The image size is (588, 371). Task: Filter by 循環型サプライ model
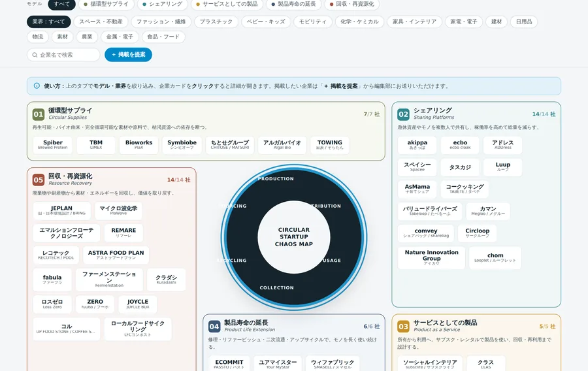pyautogui.click(x=106, y=4)
